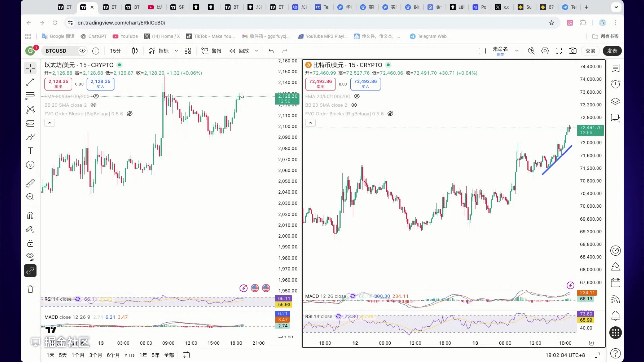This screenshot has width=644, height=362.
Task: Toggle visibility of left EMA 20/50/100/200 indicator
Action: click(96, 96)
